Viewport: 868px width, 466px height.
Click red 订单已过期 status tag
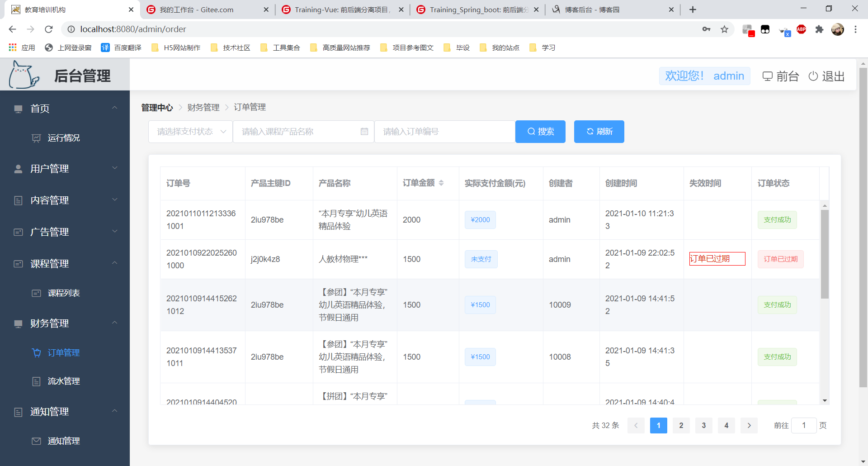pos(781,259)
